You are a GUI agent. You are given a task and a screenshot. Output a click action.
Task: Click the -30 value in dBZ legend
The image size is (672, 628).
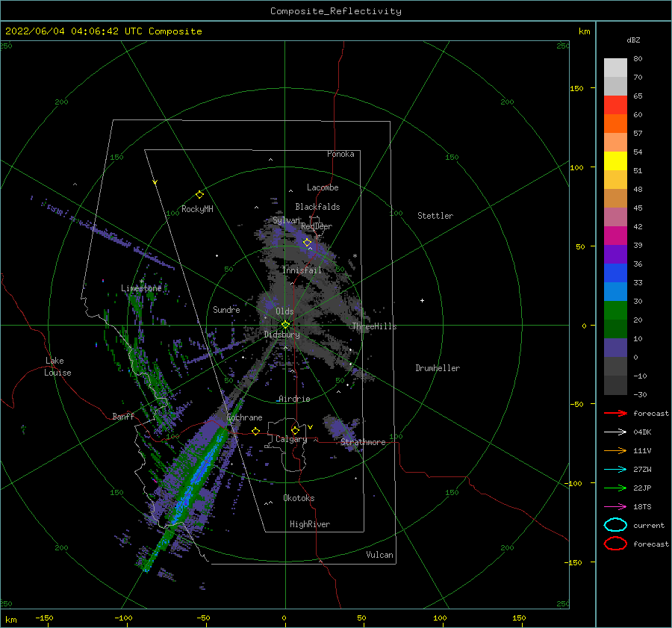pyautogui.click(x=640, y=394)
